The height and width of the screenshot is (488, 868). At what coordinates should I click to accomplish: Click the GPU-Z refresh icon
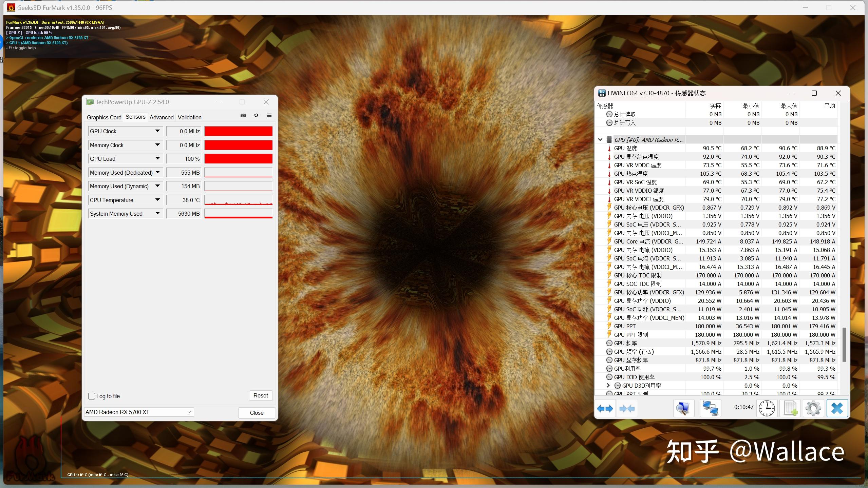tap(256, 116)
